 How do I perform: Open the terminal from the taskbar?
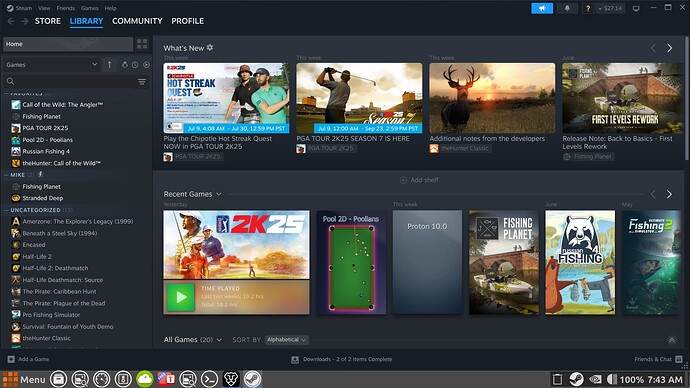pos(209,379)
